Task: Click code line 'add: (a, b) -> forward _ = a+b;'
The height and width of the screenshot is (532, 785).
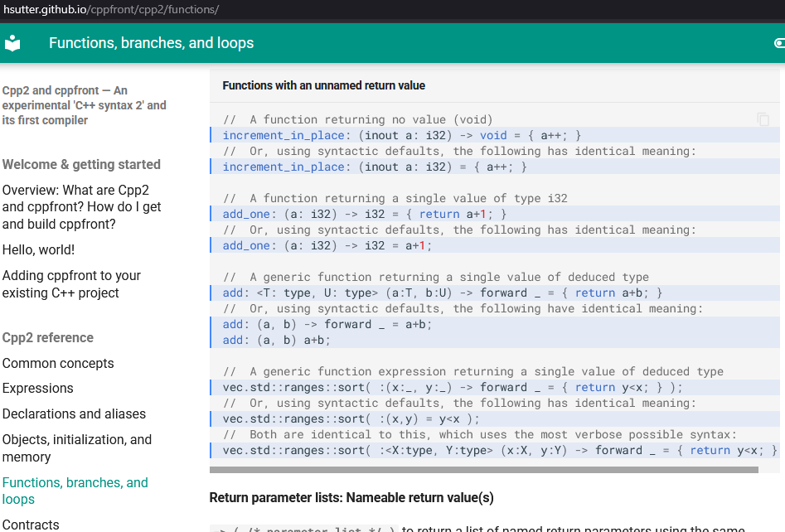Action: [x=327, y=324]
